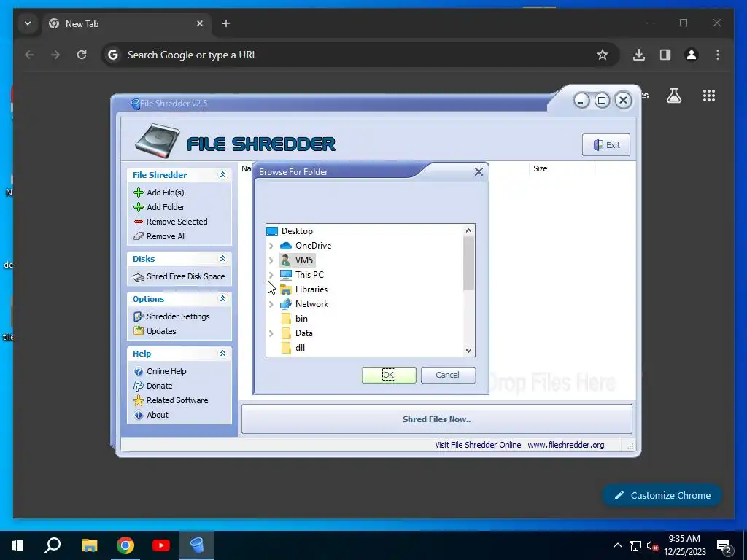Open a new Chrome tab with plus
747x560 pixels.
point(226,23)
